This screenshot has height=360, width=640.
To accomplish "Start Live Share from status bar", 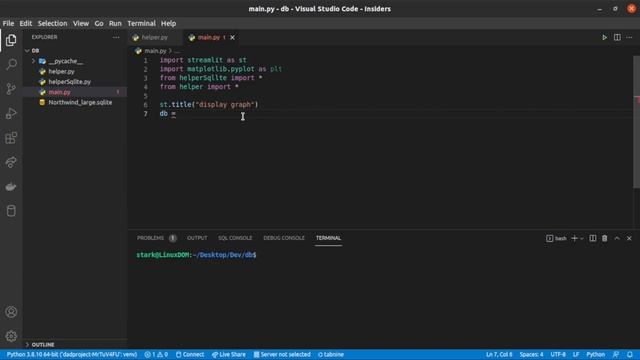I will (x=229, y=354).
